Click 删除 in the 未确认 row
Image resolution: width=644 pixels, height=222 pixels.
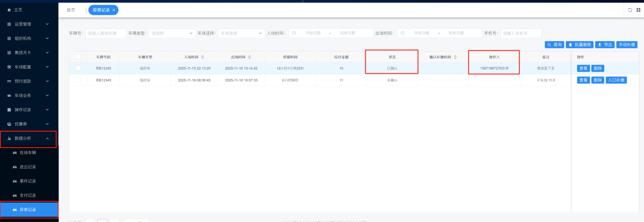click(x=597, y=80)
